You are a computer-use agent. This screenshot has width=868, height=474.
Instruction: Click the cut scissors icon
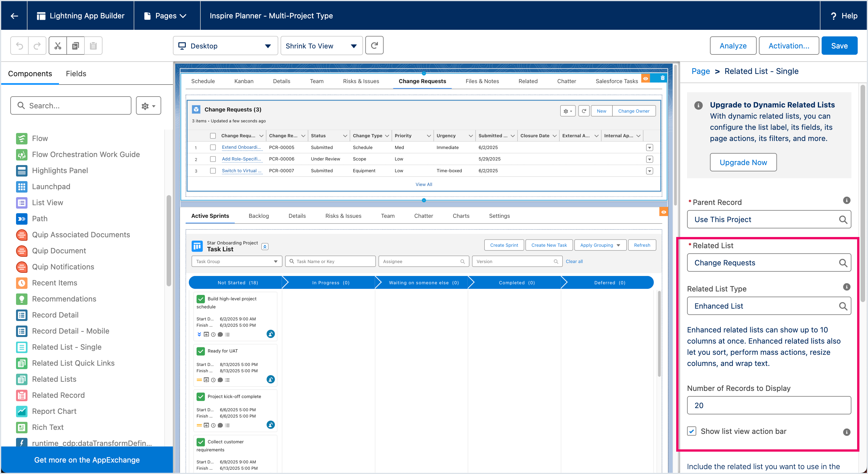[58, 46]
